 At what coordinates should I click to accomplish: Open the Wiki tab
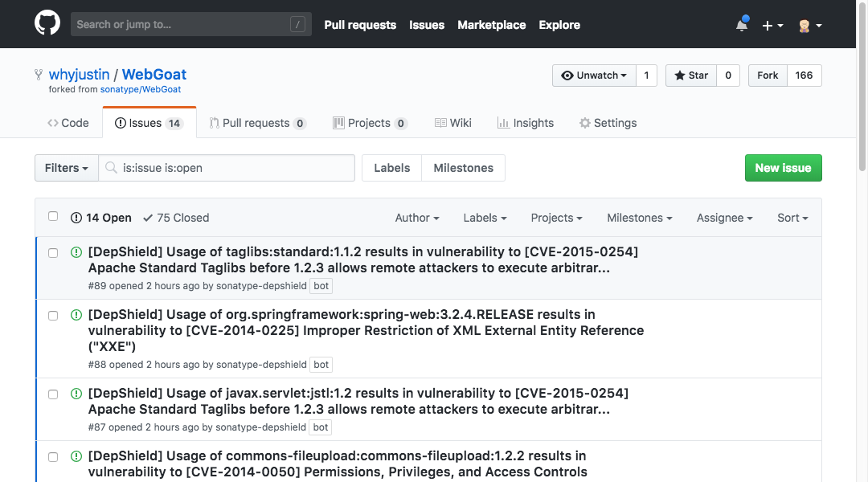coord(453,123)
